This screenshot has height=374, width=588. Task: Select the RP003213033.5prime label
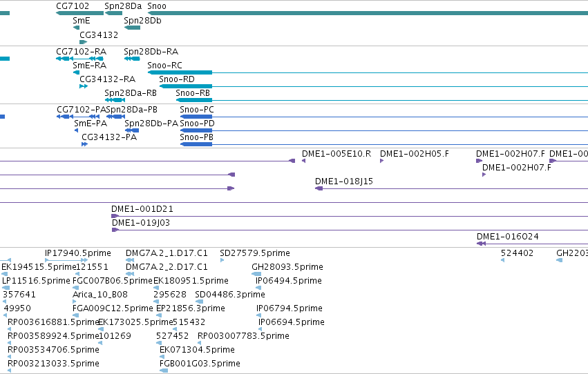coord(53,364)
